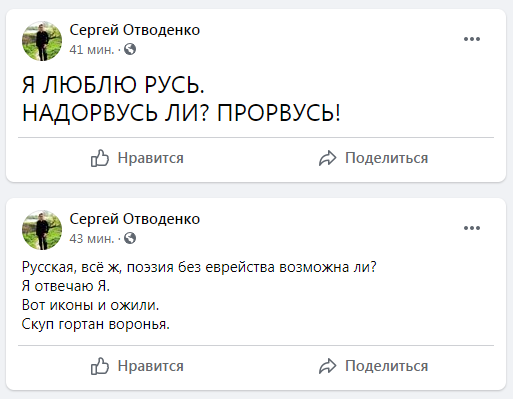
Task: Click the author avatar on the first post
Action: coord(42,41)
